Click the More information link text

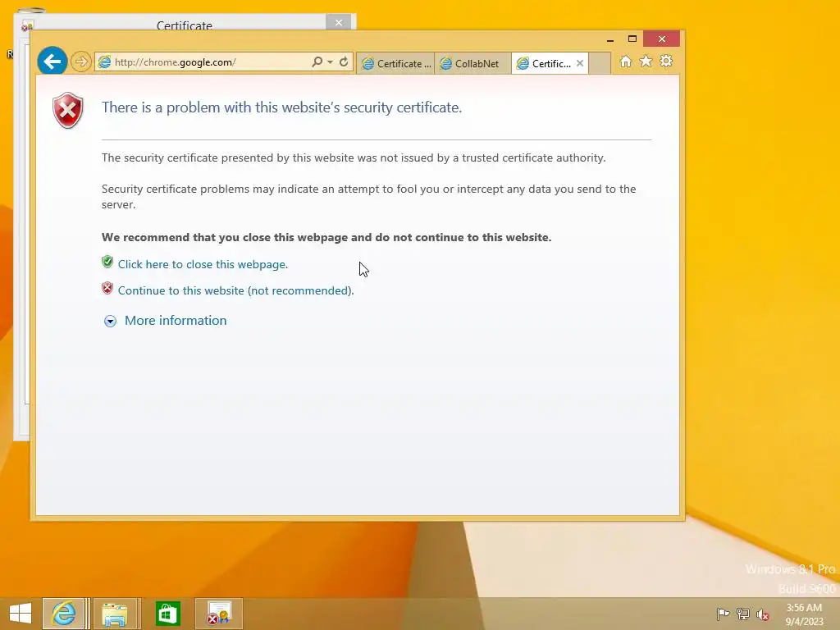tap(176, 321)
